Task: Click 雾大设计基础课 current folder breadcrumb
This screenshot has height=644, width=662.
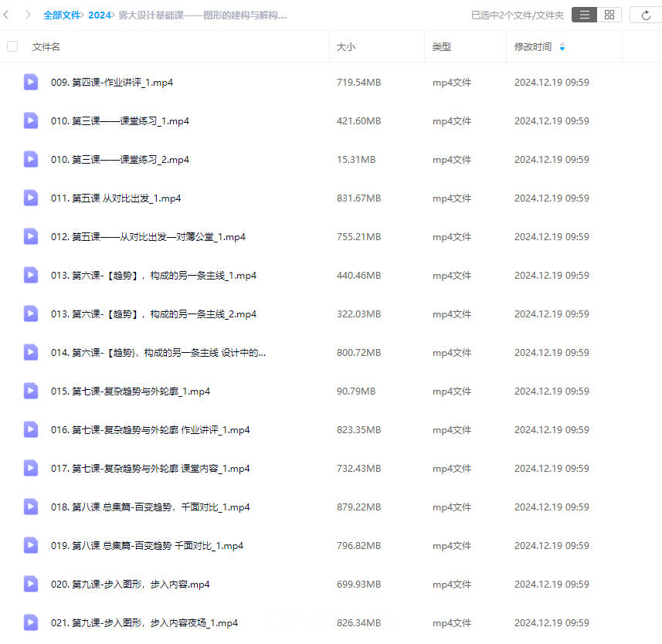Action: coord(202,15)
